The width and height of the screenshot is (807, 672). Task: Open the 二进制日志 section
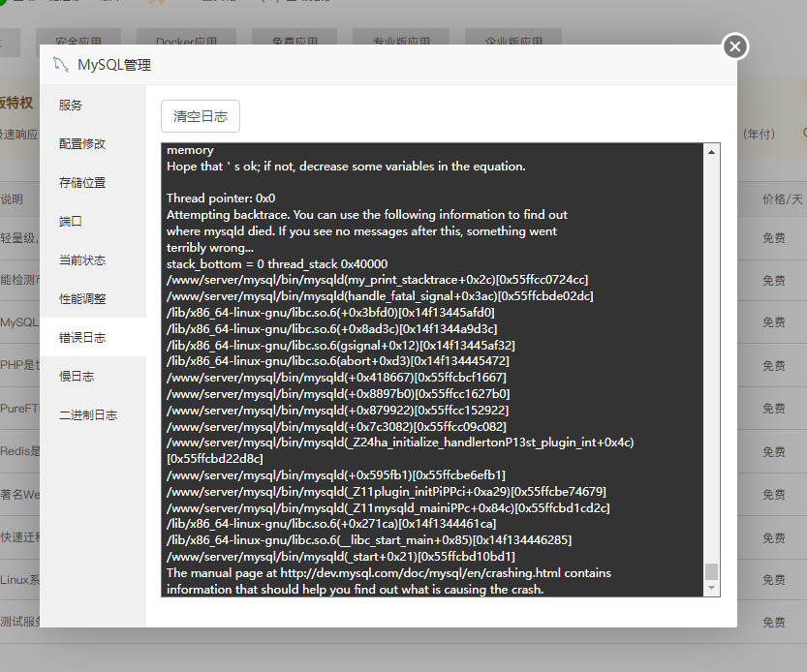[93, 414]
